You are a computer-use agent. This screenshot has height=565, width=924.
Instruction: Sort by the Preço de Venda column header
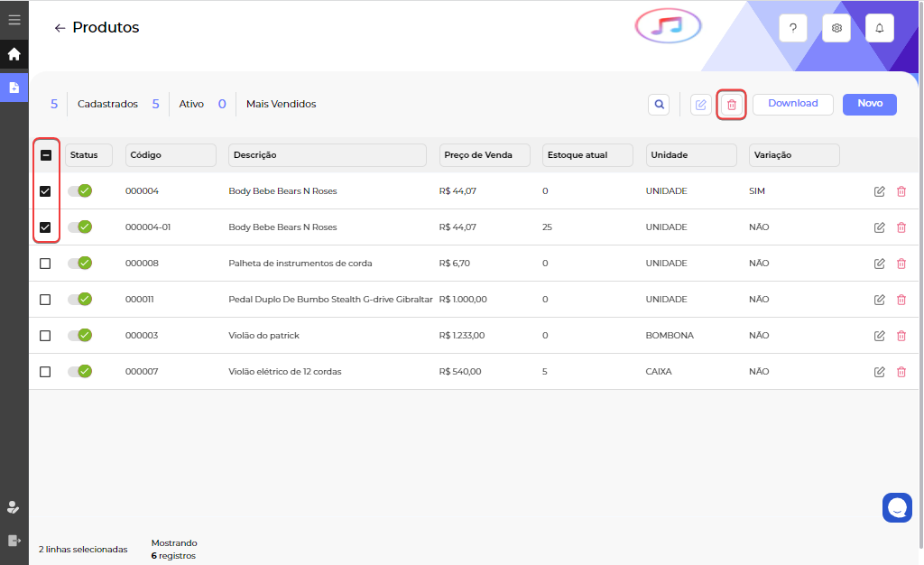pyautogui.click(x=486, y=155)
